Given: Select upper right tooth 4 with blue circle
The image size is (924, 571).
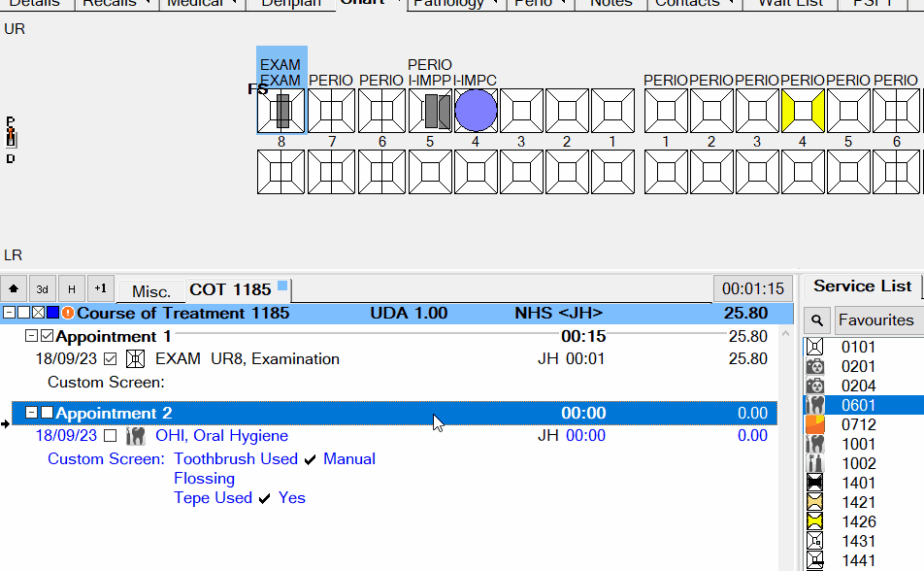Looking at the screenshot, I should (x=476, y=111).
